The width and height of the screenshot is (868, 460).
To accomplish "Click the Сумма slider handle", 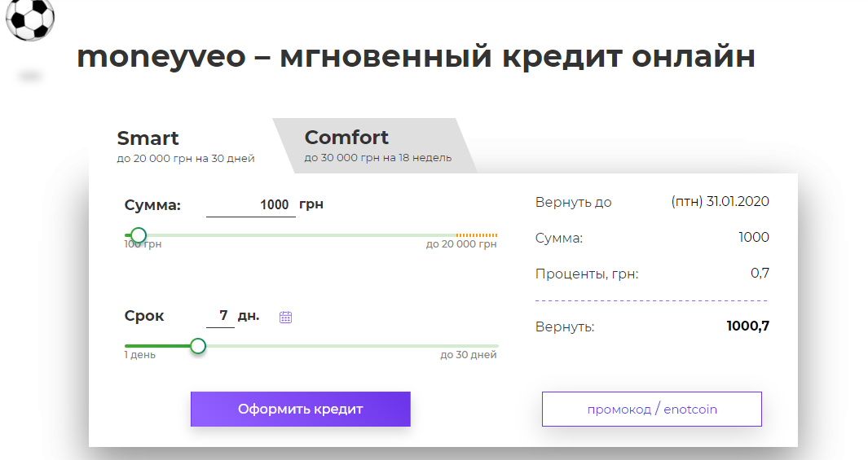I will click(x=139, y=235).
